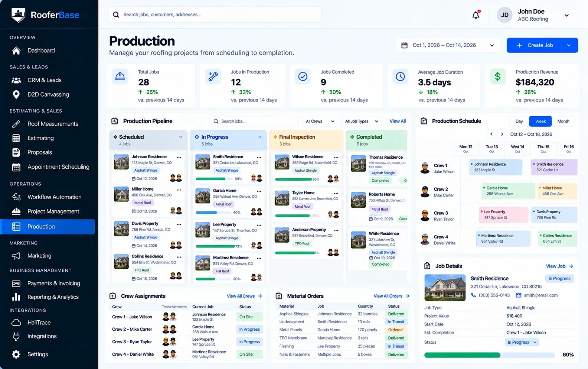Click the Workflow Automation gears icon
The width and height of the screenshot is (588, 369).
[16, 197]
